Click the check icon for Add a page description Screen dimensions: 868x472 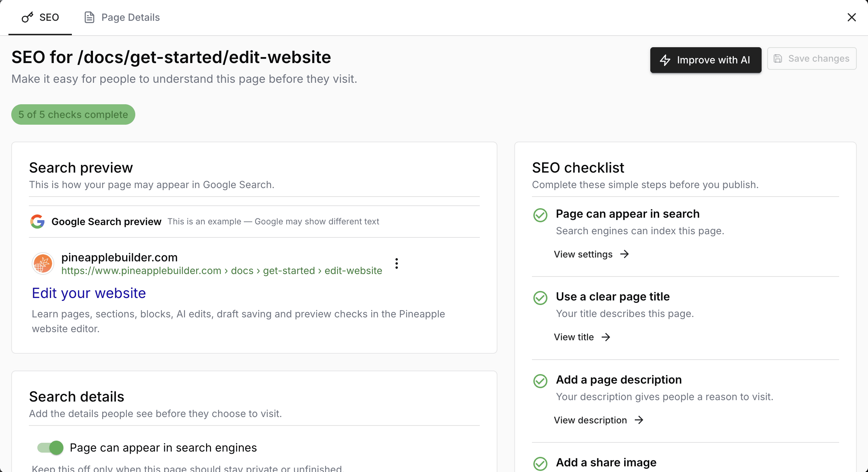click(x=540, y=381)
